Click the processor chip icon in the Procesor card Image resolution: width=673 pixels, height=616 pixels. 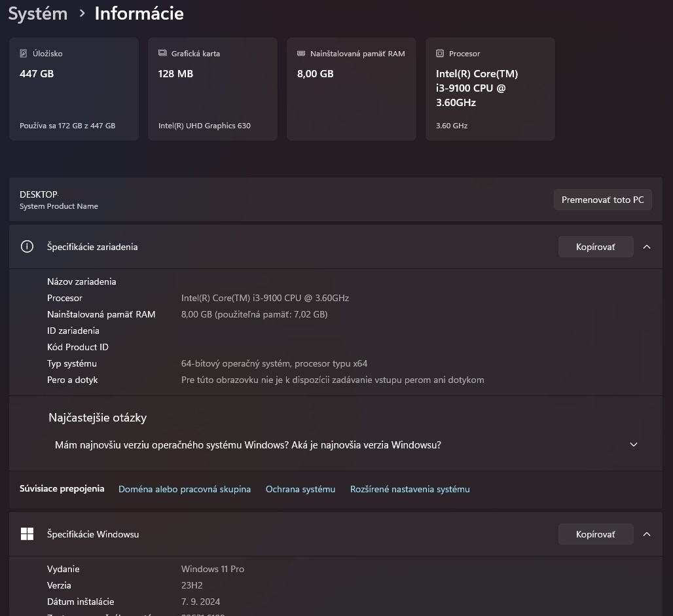point(440,54)
